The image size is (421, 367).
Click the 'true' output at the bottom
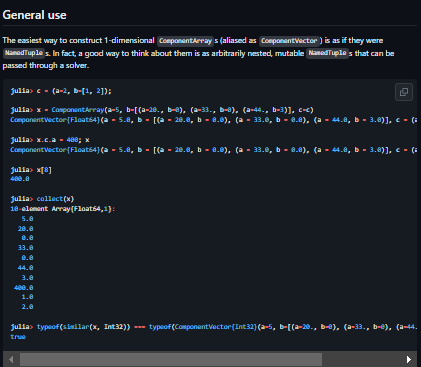pyautogui.click(x=18, y=337)
